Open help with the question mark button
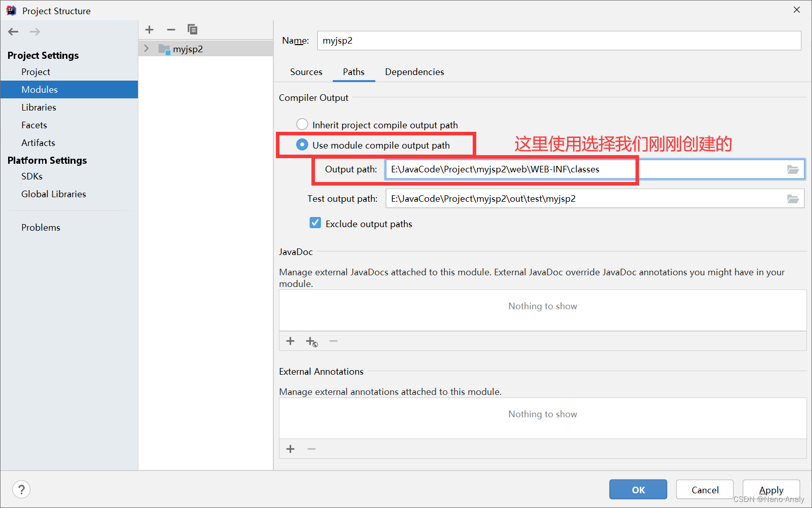812x508 pixels. pyautogui.click(x=21, y=489)
